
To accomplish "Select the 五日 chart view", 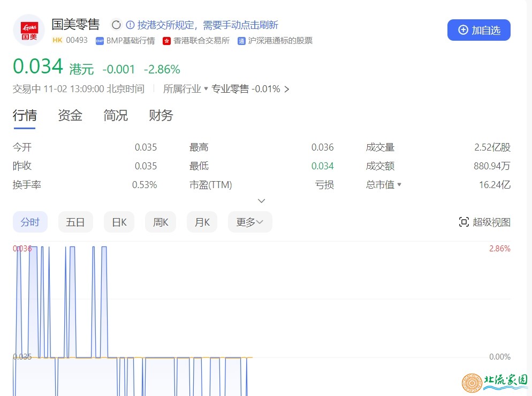I will coord(75,222).
